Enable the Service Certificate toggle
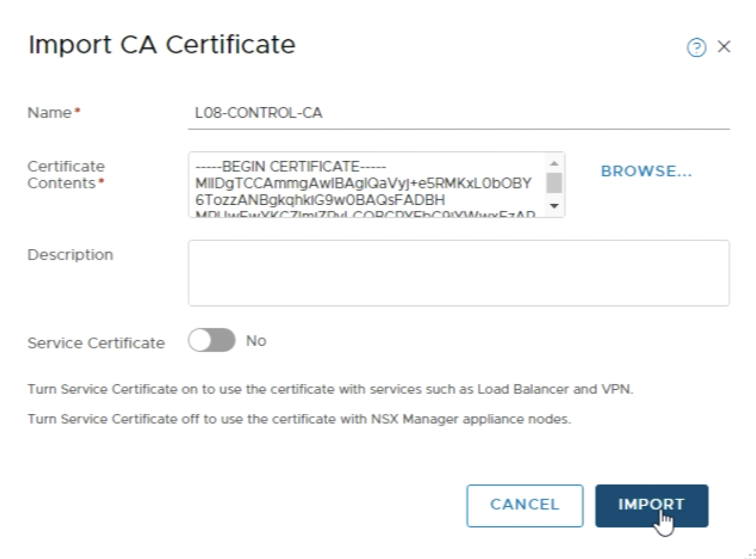756x559 pixels. (x=211, y=341)
